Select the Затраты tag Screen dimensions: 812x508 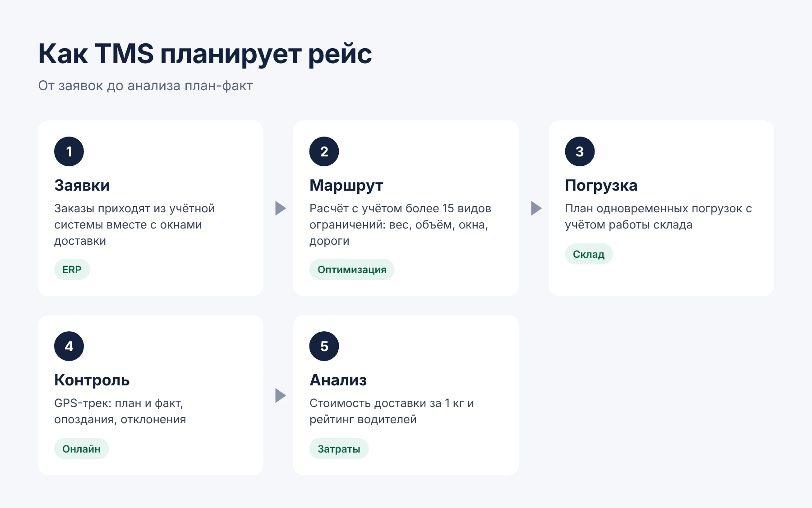click(x=339, y=449)
